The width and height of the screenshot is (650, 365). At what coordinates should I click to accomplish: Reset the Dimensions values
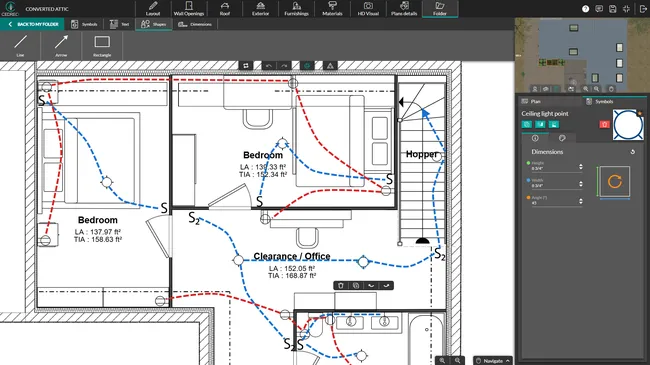[x=633, y=152]
